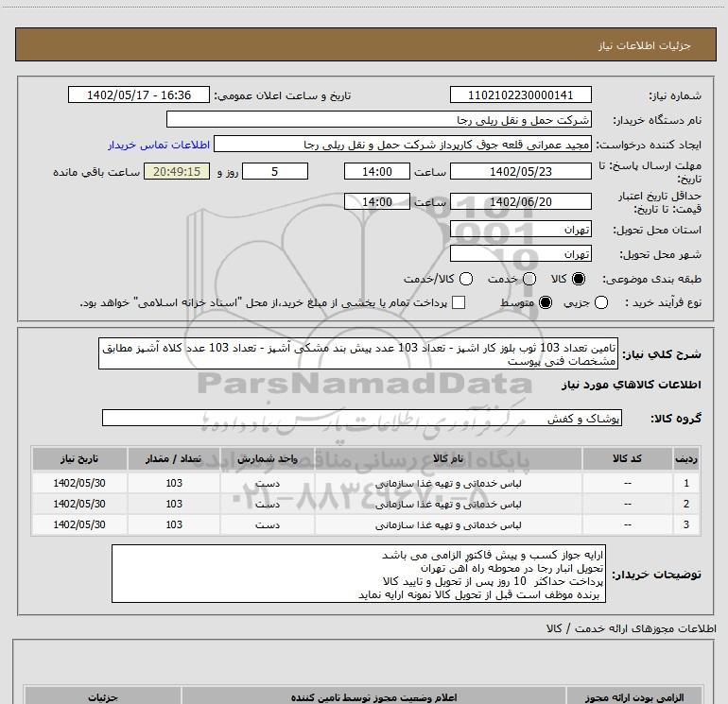The image size is (728, 704).
Task: Click the need number field 1102102230000141
Action: pos(520,94)
